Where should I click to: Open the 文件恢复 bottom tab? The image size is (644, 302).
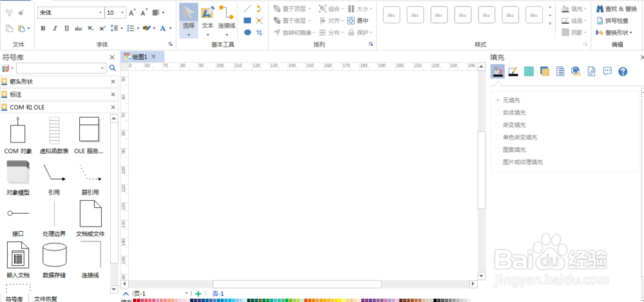46,299
